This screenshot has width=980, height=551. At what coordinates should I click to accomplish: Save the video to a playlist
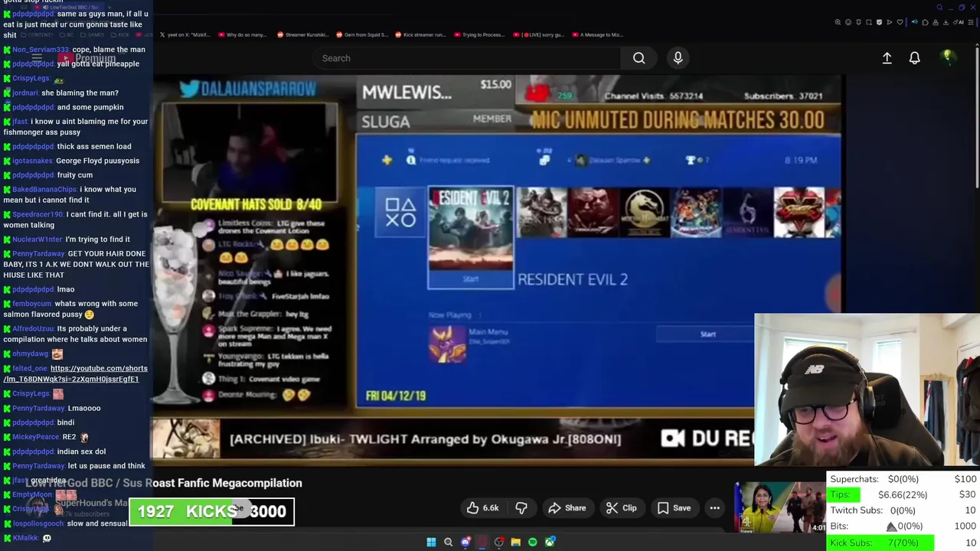[675, 508]
